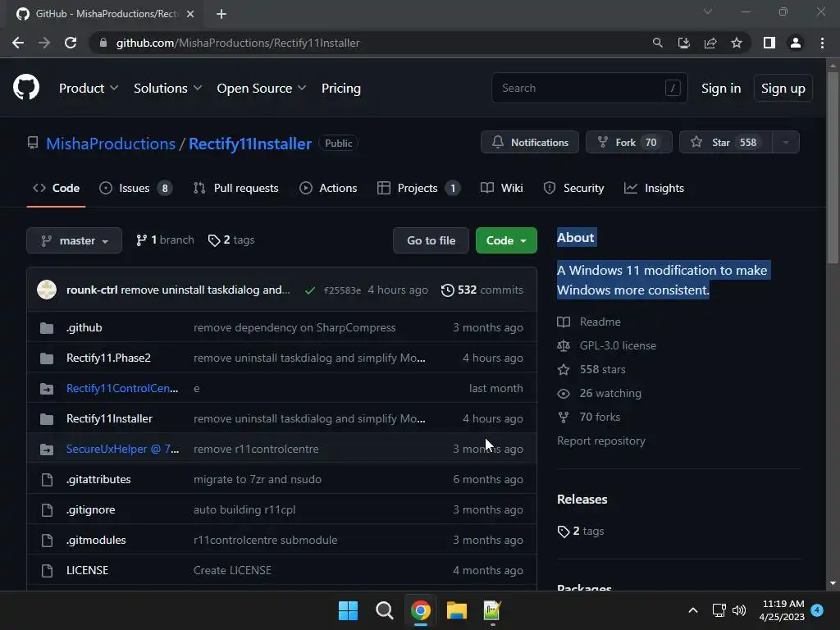Open new browser tab with plus icon

[221, 14]
